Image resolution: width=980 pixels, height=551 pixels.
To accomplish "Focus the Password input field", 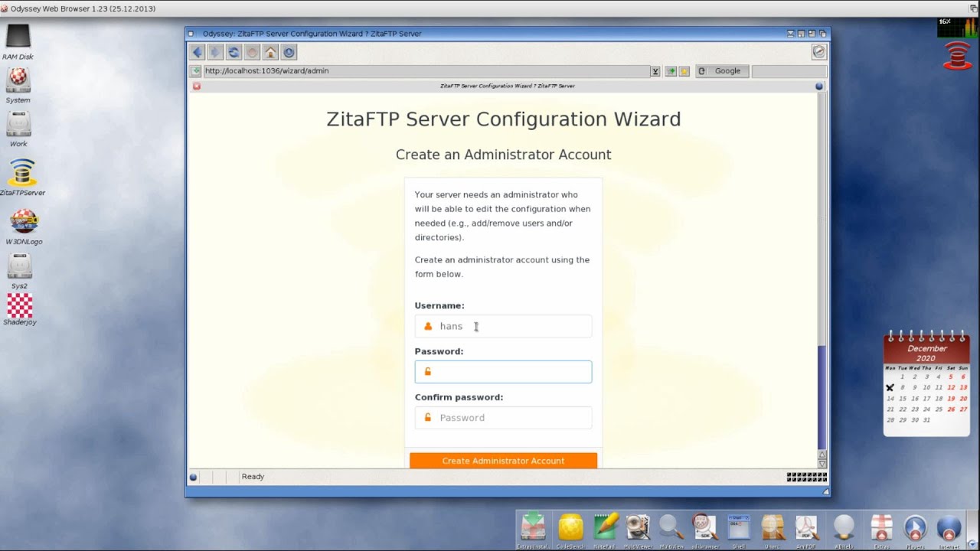I will [503, 372].
